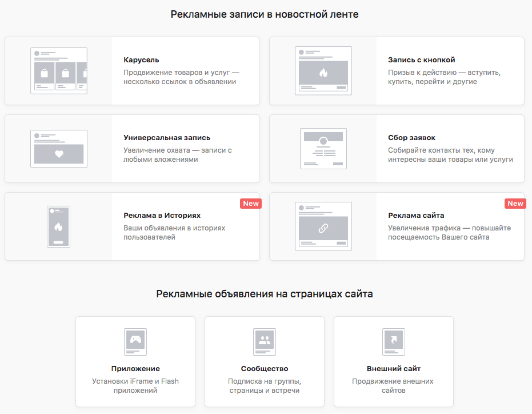Choose the Приложение ad type title
The image size is (532, 414).
pyautogui.click(x=135, y=369)
